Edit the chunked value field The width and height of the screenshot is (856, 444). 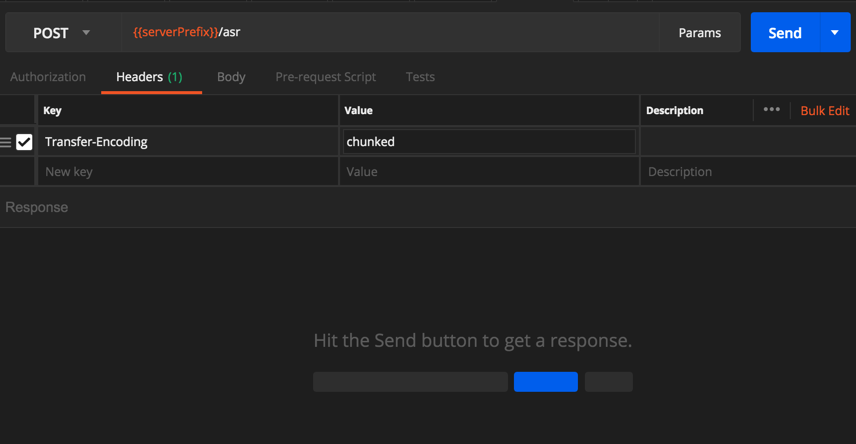pos(488,142)
